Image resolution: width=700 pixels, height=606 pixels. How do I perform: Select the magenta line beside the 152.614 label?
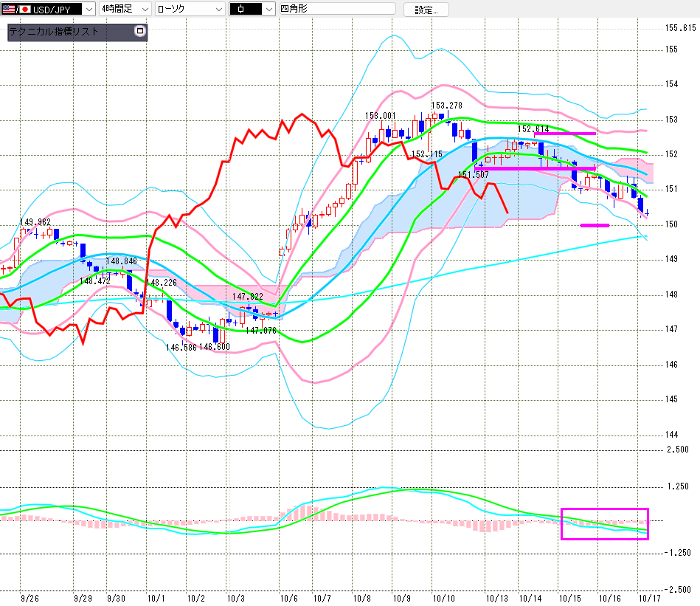pyautogui.click(x=566, y=134)
